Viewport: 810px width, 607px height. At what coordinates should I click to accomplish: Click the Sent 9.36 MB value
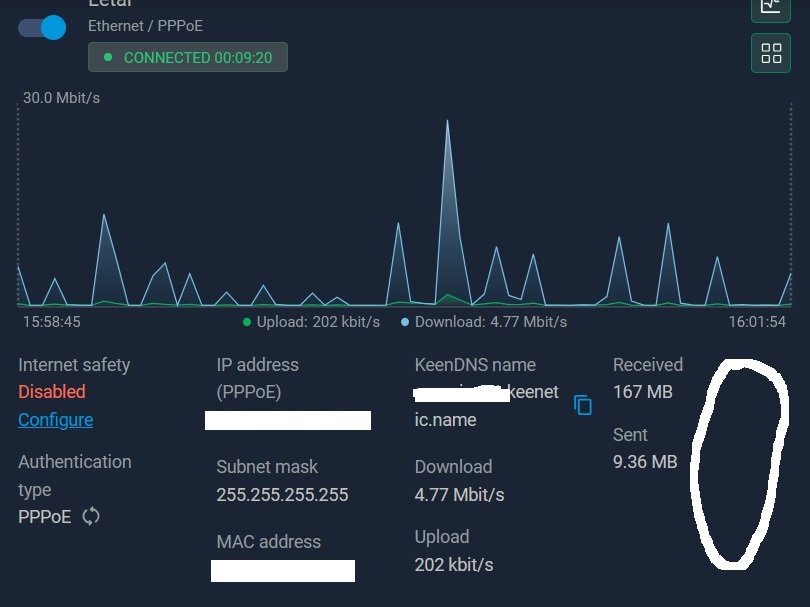[x=645, y=462]
